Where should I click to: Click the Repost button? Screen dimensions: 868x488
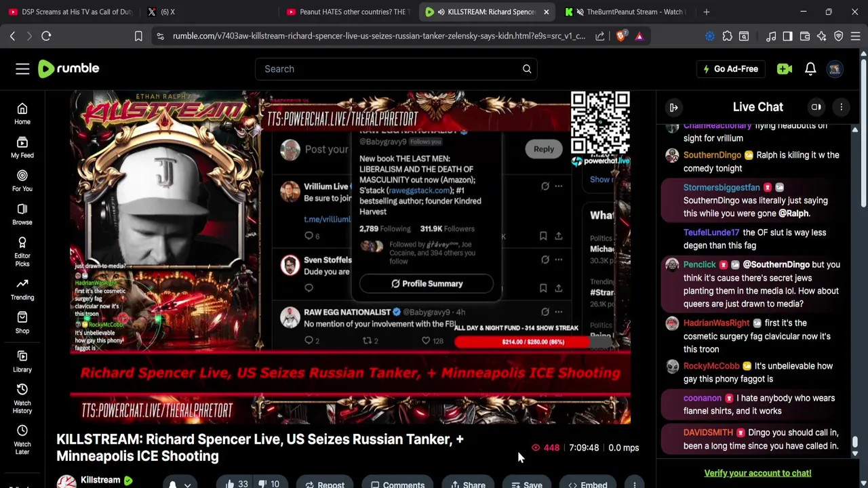(325, 484)
